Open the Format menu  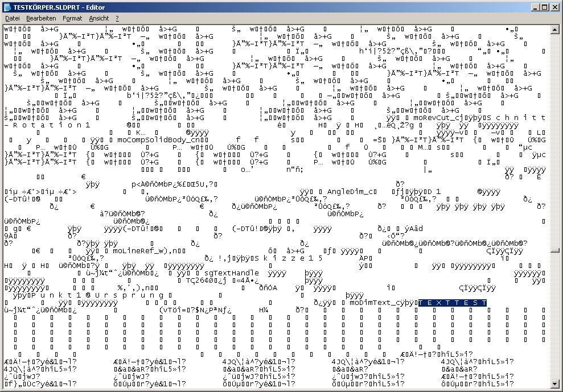coord(72,18)
